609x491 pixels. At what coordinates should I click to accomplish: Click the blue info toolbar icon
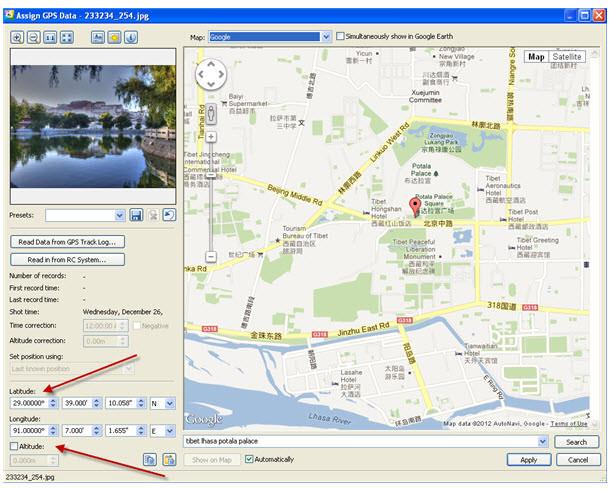[x=131, y=37]
